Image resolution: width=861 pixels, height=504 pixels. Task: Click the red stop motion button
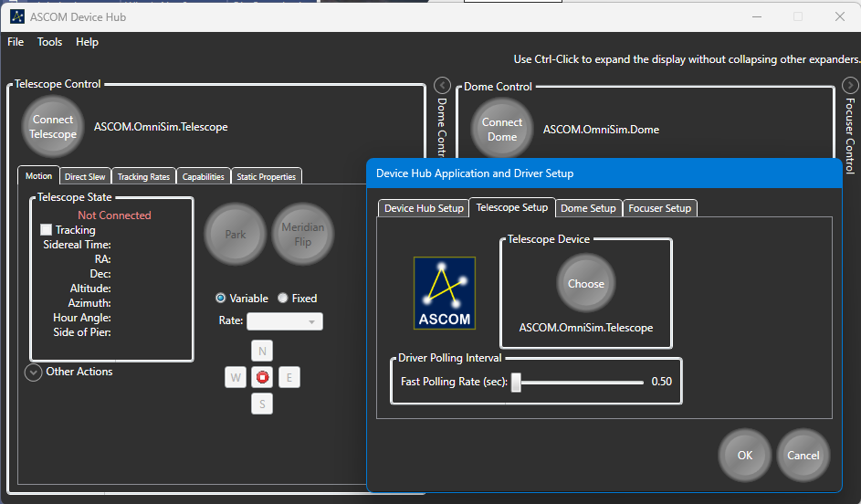tap(262, 377)
